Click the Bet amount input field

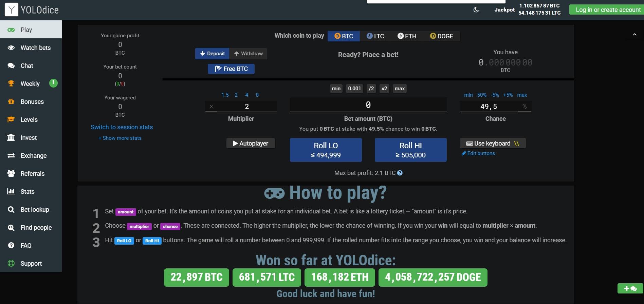368,105
